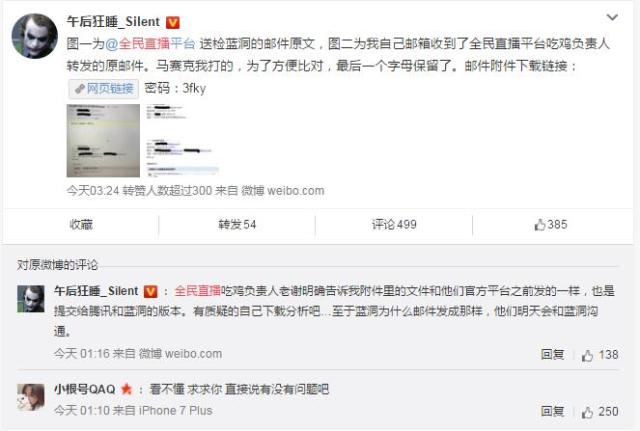
Task: Like the post with thumbs-up 385
Action: click(x=551, y=224)
